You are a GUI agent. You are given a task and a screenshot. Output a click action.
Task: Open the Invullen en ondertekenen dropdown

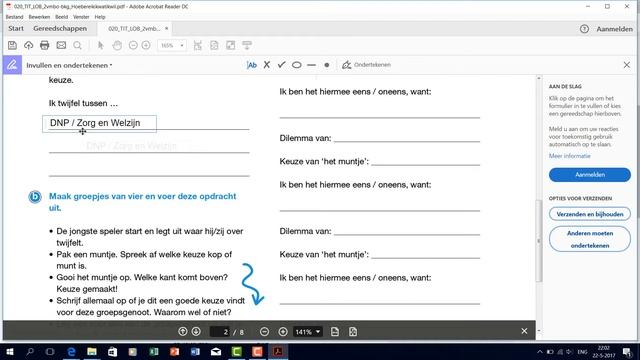point(69,65)
